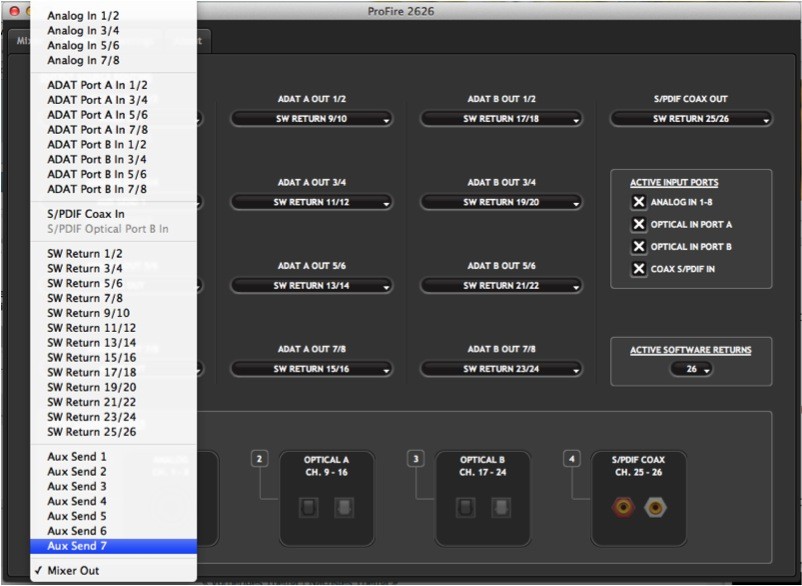Choose SW Return 15/16 in the popup menu

(114, 357)
